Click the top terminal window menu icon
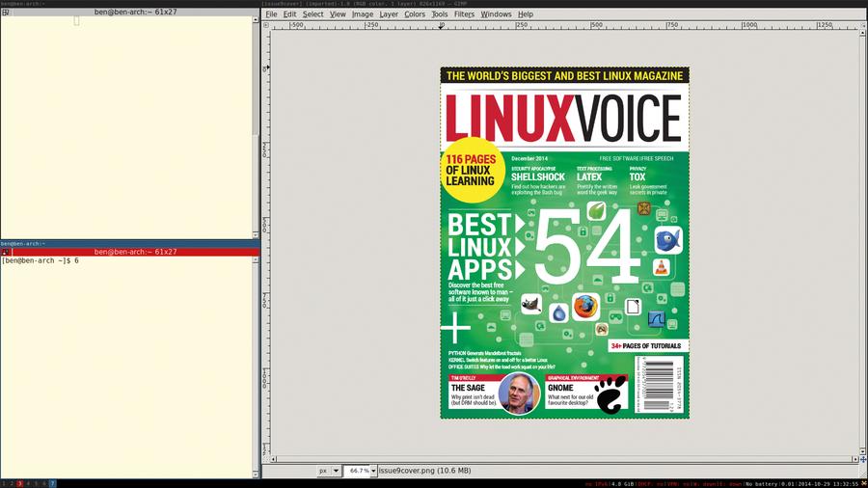The height and width of the screenshot is (488, 868). pos(6,12)
